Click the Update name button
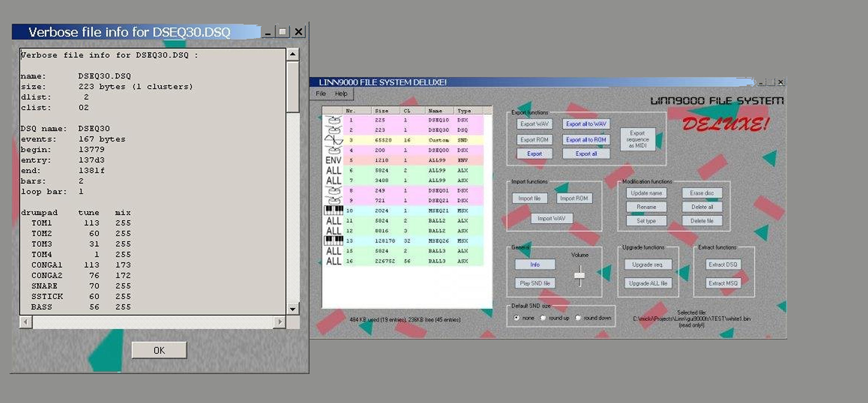Viewport: 868px width, 403px height. 646,193
